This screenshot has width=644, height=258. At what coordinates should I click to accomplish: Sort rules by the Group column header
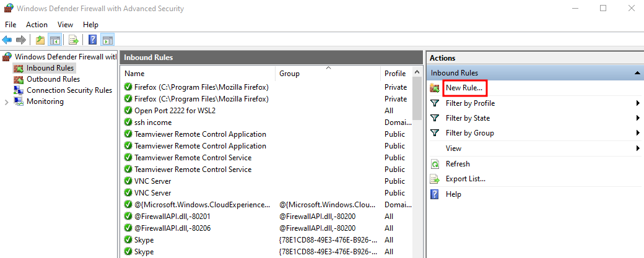(327, 74)
